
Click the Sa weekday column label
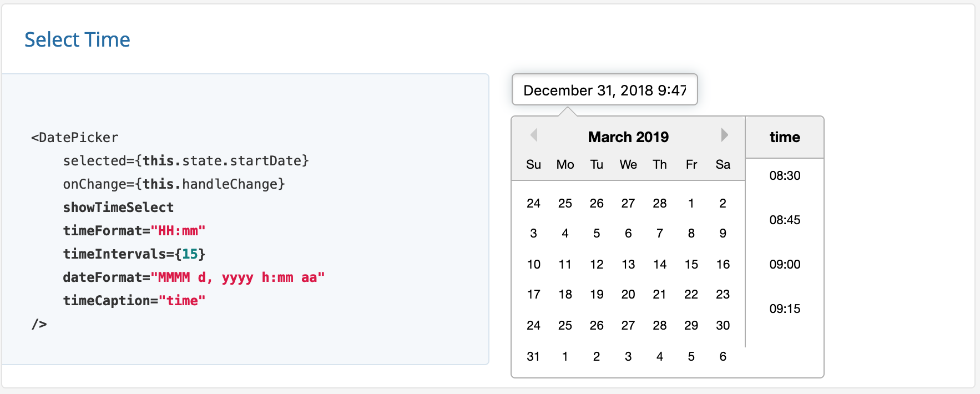[x=722, y=164]
